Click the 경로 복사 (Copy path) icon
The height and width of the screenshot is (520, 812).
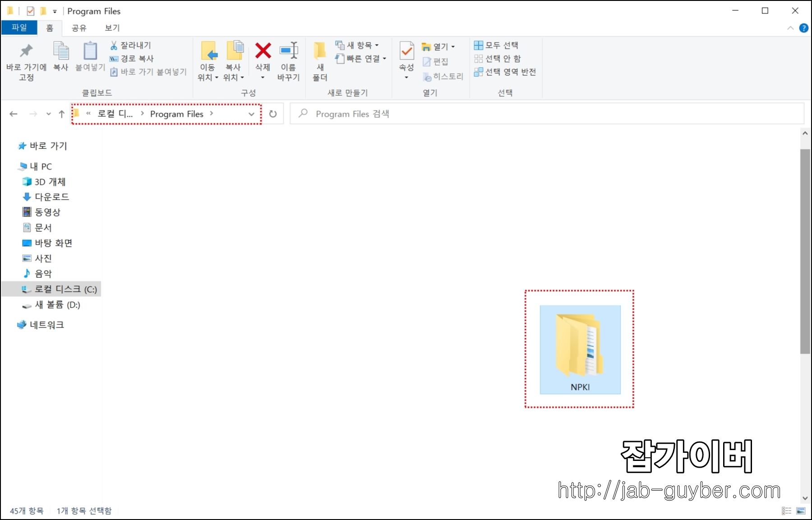pyautogui.click(x=114, y=58)
